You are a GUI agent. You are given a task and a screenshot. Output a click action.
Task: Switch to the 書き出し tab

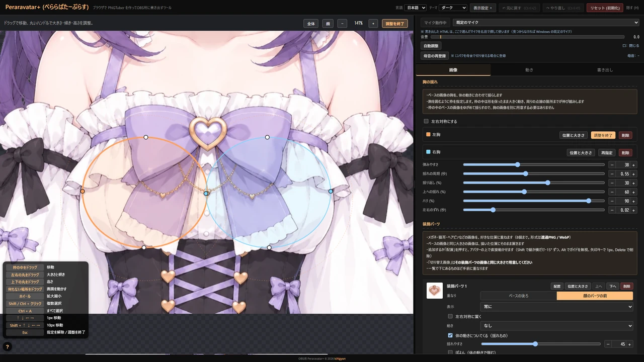pyautogui.click(x=605, y=70)
